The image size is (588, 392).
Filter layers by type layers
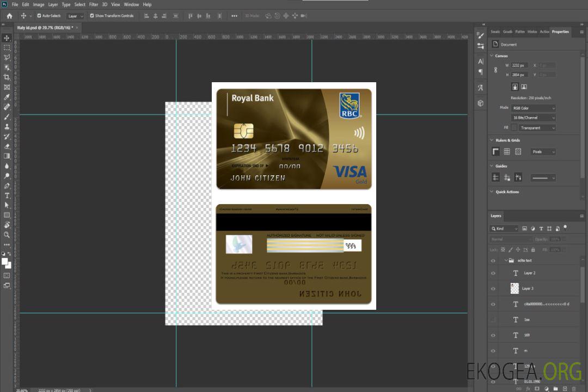click(541, 229)
